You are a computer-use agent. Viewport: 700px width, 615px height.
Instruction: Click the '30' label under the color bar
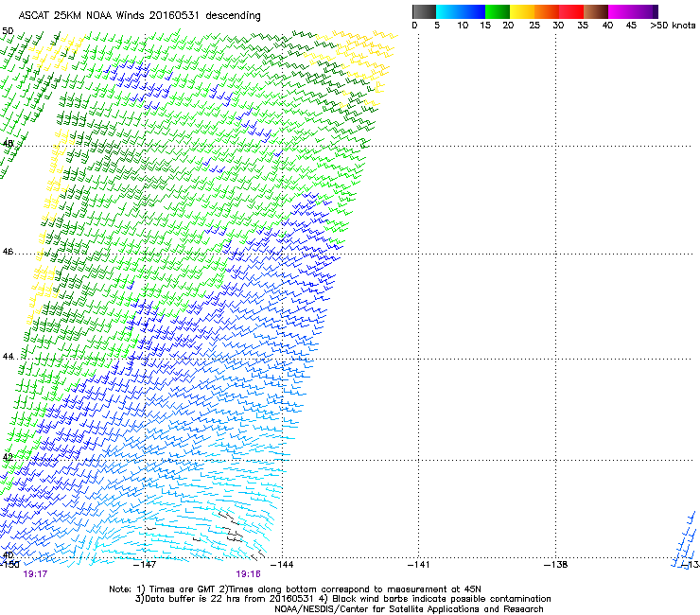(x=558, y=26)
